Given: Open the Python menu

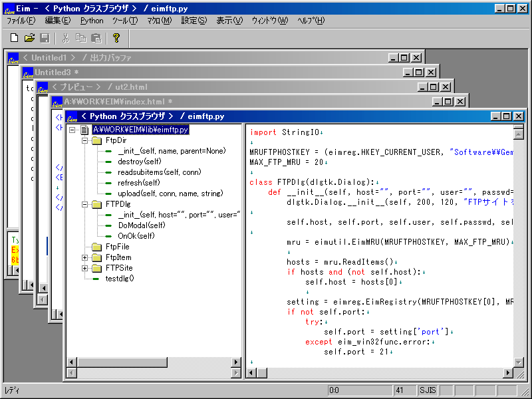Looking at the screenshot, I should pos(92,21).
